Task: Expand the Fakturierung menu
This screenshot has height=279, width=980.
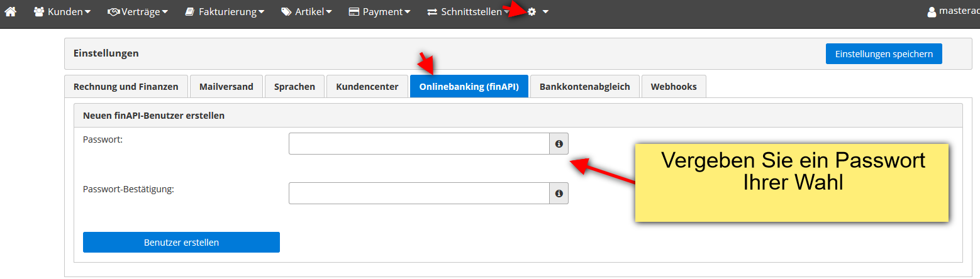Action: 224,12
